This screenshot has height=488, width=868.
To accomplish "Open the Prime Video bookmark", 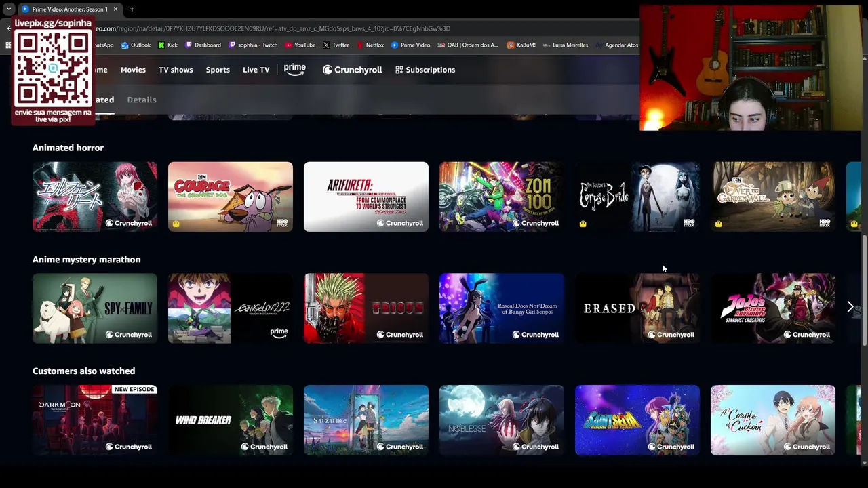I will 410,45.
